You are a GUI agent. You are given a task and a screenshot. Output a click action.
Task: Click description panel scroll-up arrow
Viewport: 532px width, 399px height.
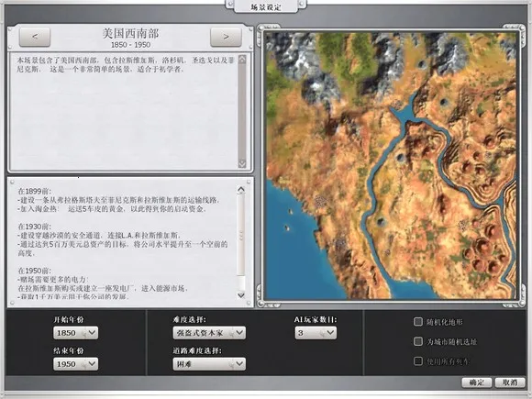tap(242, 60)
